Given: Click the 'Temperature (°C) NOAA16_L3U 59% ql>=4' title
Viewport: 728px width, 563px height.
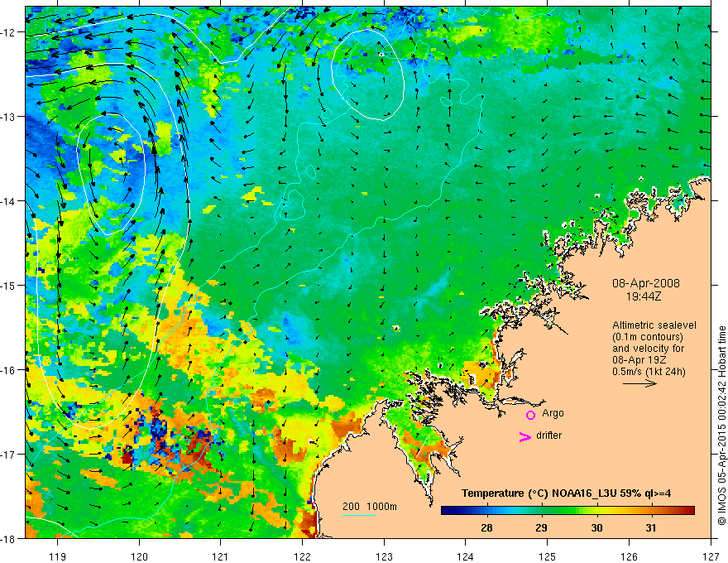Looking at the screenshot, I should [x=566, y=493].
